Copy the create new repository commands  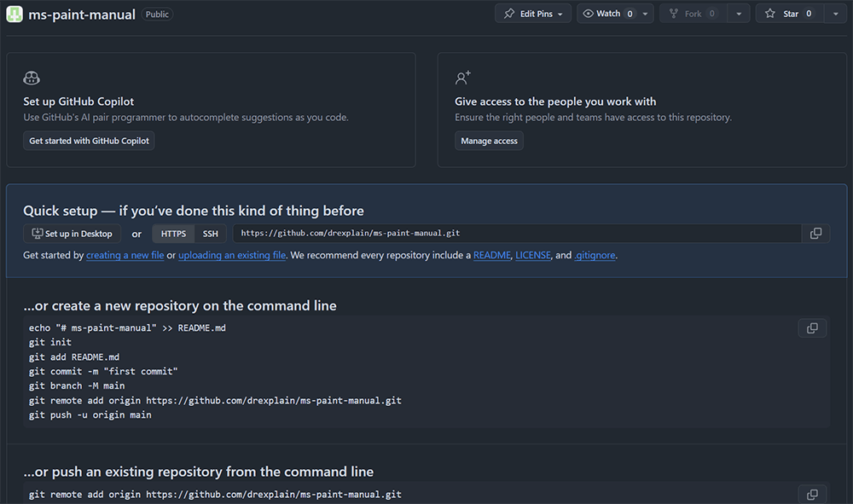812,328
